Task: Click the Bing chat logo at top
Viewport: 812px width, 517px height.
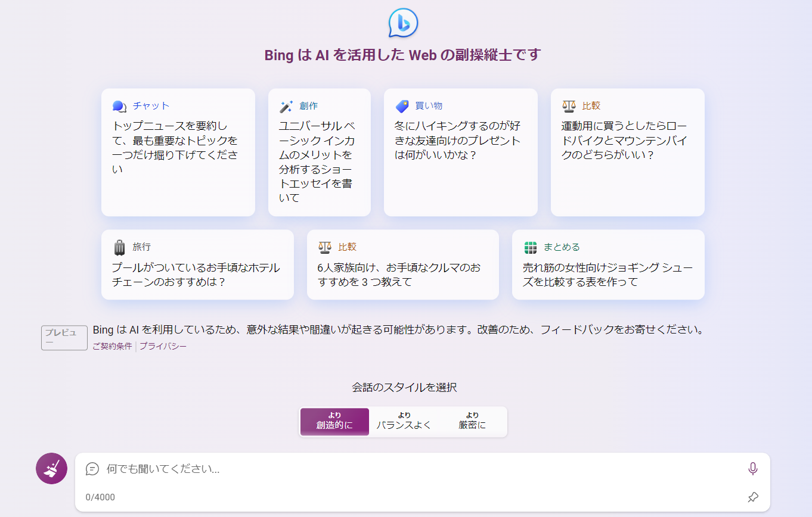Action: (x=403, y=24)
